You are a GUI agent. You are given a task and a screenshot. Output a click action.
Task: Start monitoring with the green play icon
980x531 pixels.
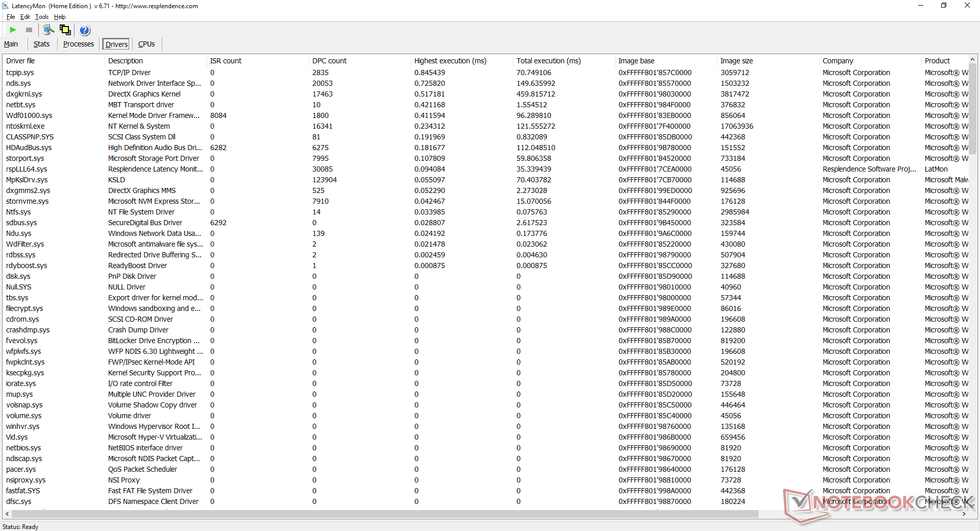click(13, 30)
